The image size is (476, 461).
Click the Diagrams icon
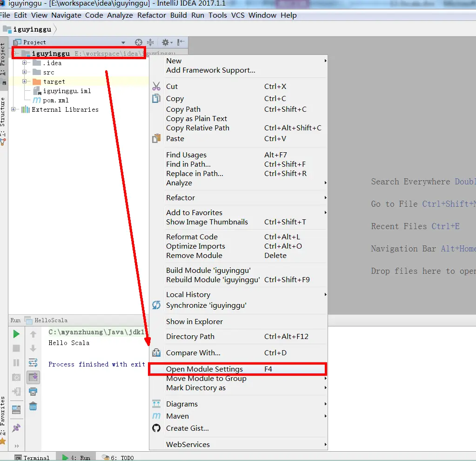(x=156, y=404)
